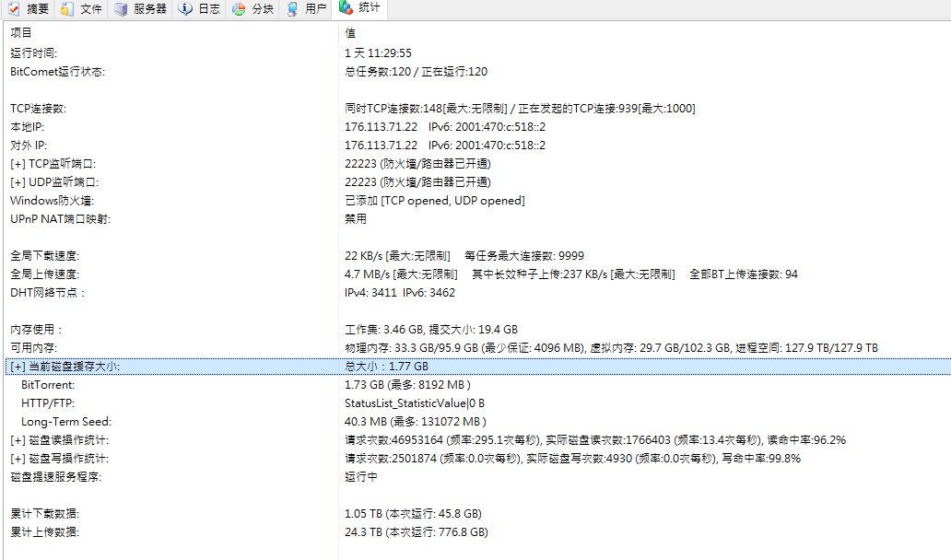The height and width of the screenshot is (560, 951).
Task: Click the 运行中 status value
Action: [x=361, y=477]
